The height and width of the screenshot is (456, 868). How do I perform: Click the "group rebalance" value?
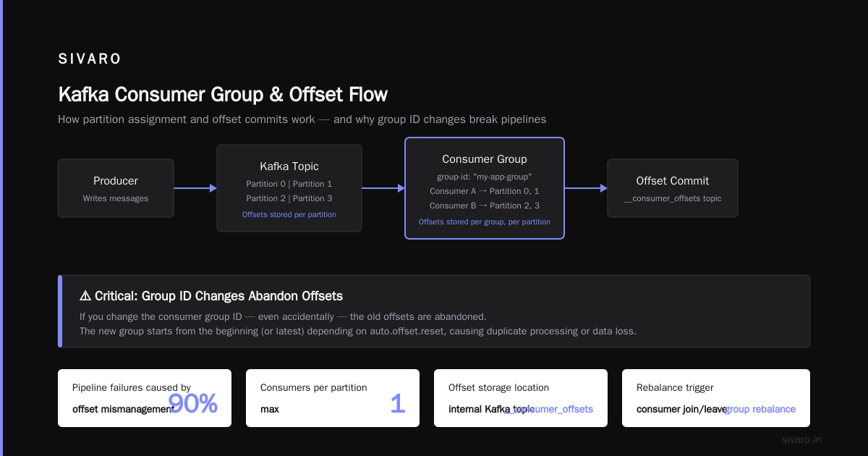760,410
